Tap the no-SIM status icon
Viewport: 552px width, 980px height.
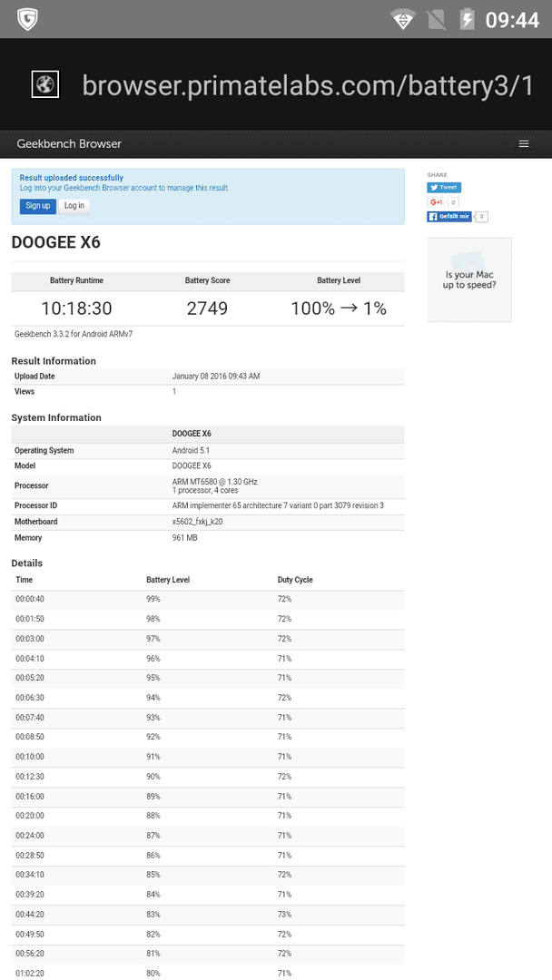point(437,19)
